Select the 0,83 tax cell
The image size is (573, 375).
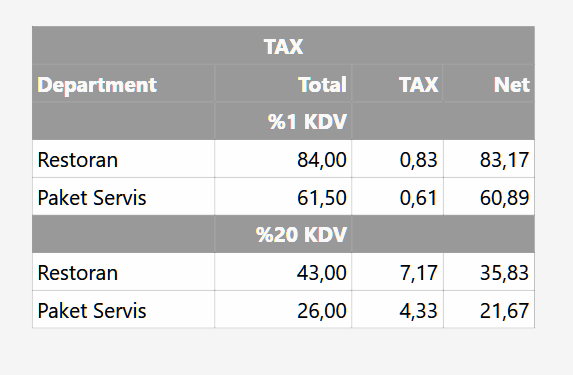(398, 159)
